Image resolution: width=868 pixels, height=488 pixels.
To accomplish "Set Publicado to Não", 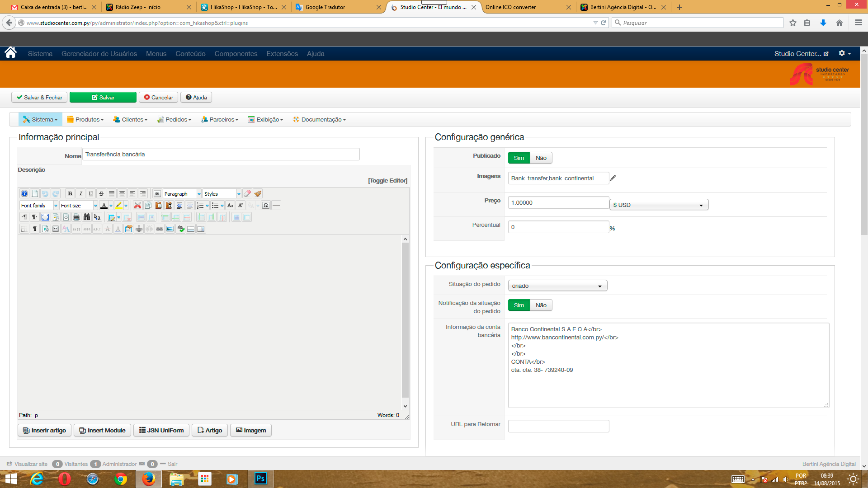I will tap(541, 158).
